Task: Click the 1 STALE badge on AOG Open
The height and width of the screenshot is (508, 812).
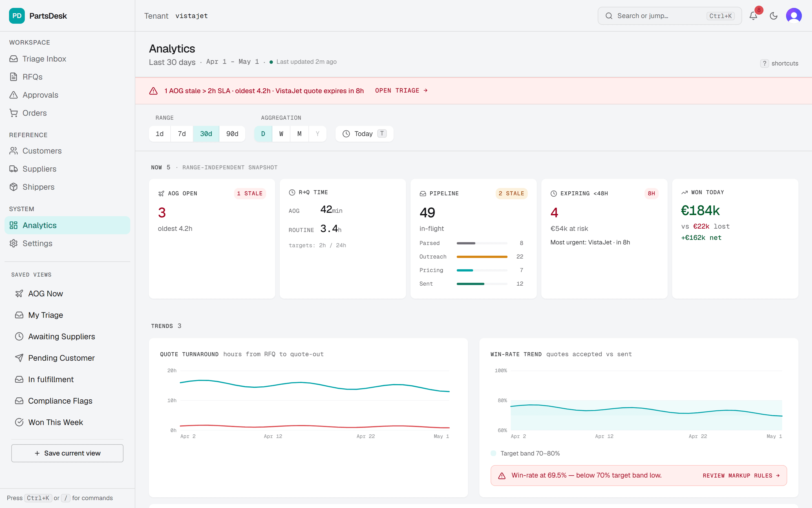Action: click(x=250, y=194)
